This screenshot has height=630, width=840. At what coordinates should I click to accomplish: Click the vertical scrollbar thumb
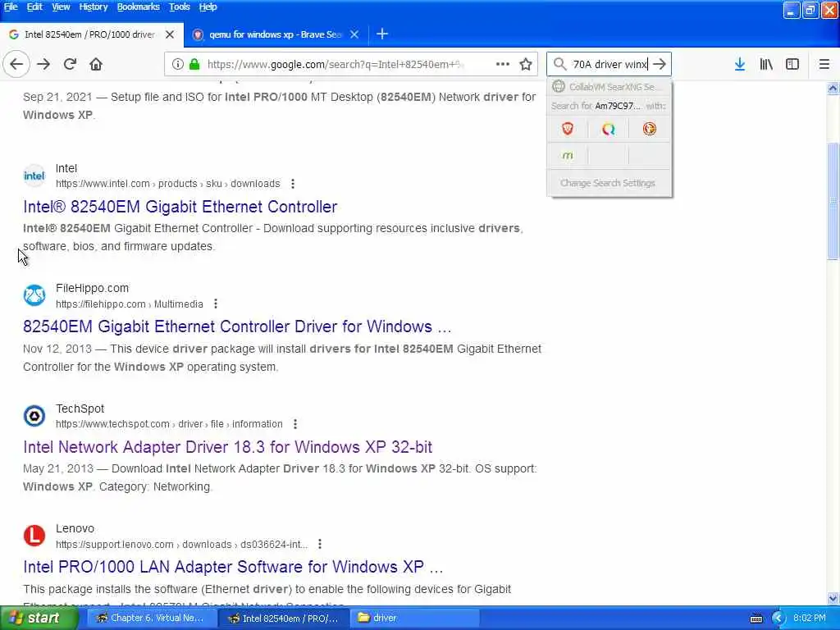tap(833, 202)
